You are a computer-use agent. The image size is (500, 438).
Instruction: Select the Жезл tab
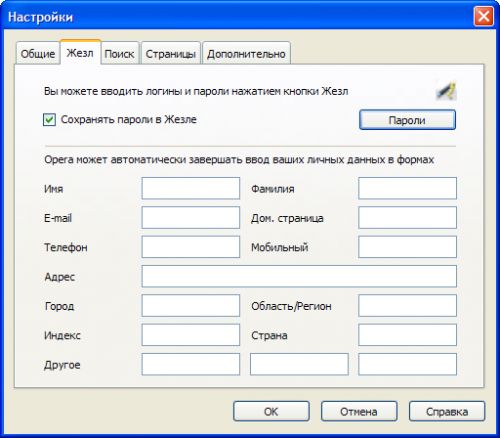80,52
